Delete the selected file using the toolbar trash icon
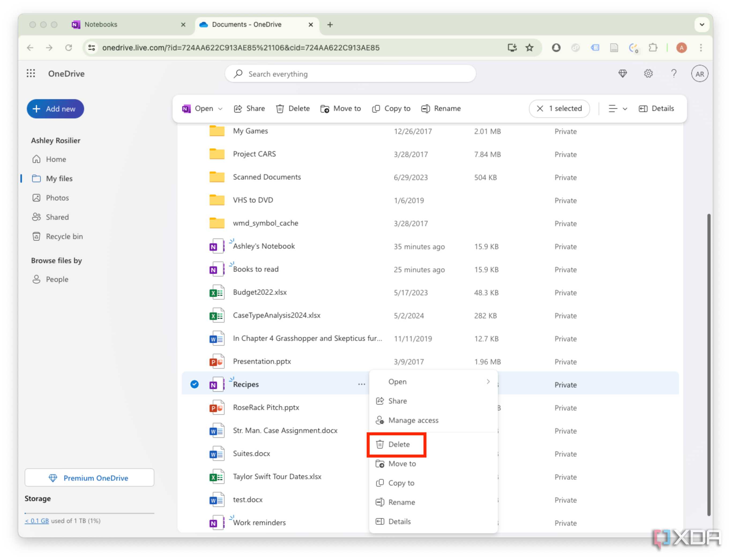Viewport: 731px width, 560px height. click(x=293, y=109)
